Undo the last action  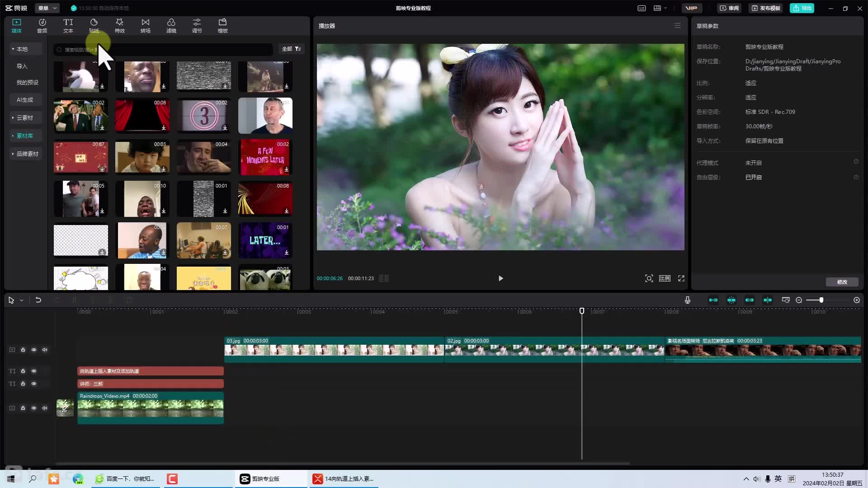tap(38, 300)
